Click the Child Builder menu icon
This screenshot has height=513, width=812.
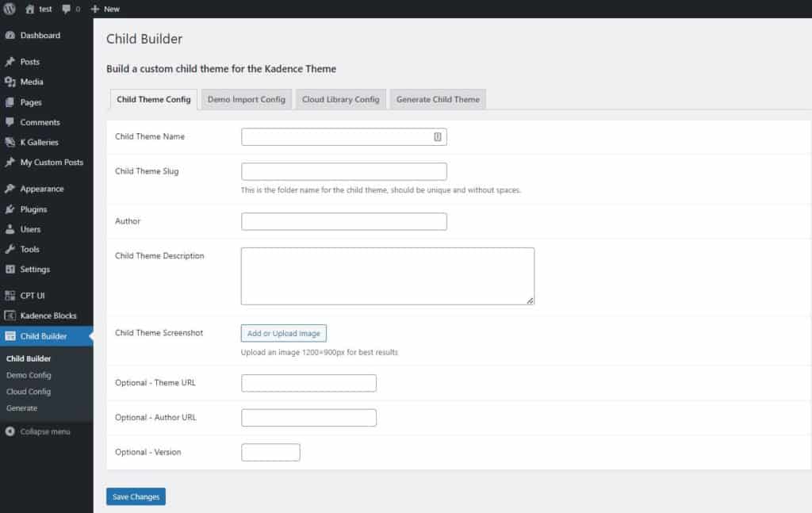pyautogui.click(x=10, y=336)
